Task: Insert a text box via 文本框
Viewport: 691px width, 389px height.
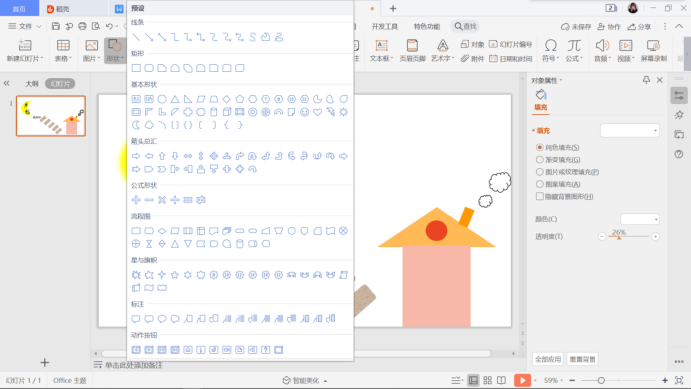Action: (x=381, y=51)
